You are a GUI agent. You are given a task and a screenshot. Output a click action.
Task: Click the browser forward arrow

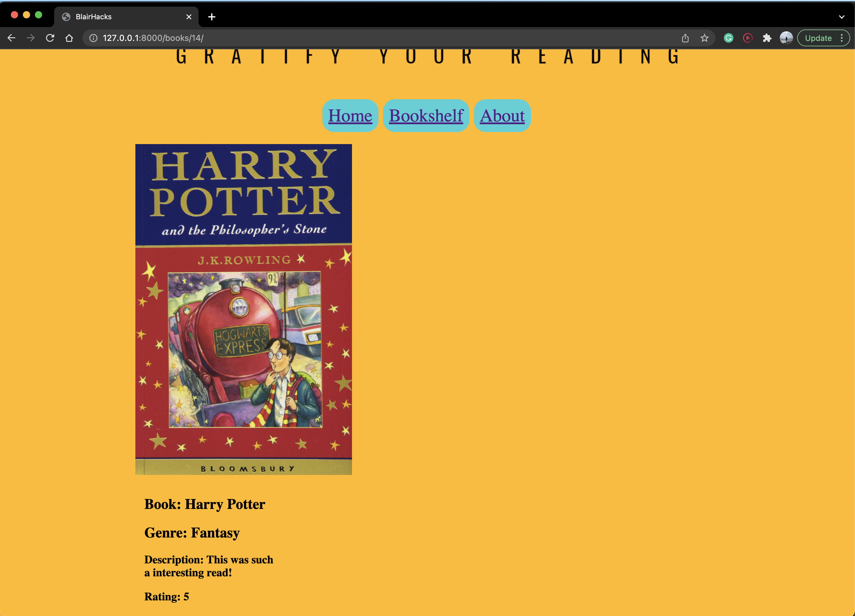[x=31, y=38]
